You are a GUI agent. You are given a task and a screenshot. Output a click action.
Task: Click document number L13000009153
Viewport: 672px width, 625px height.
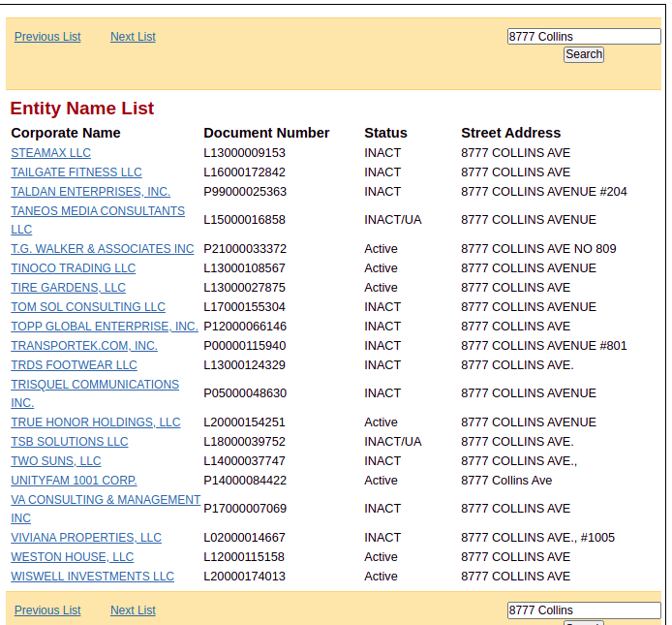coord(244,153)
